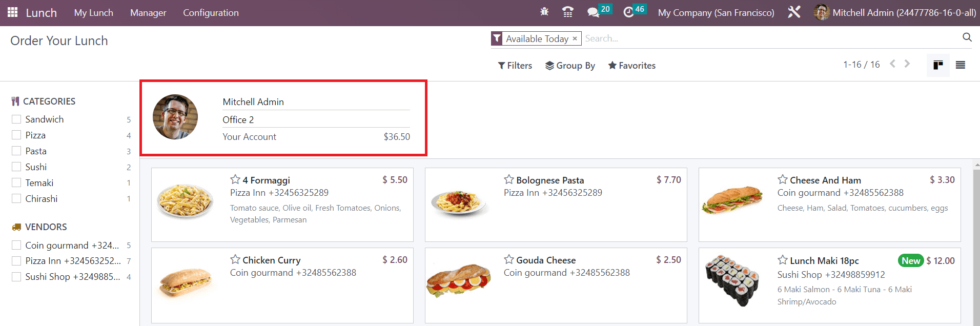
Task: Click the Cheese And Ham sandwich image
Action: 732,200
